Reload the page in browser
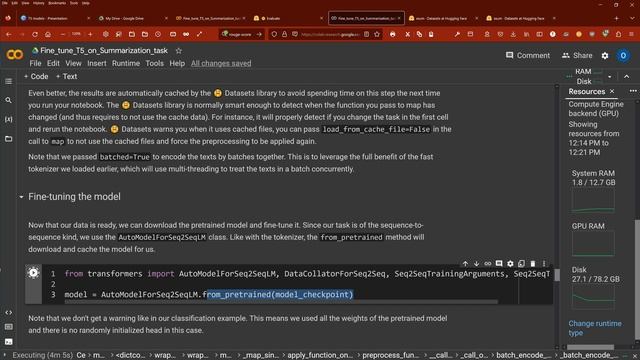This screenshot has height=360, width=640. (x=35, y=34)
